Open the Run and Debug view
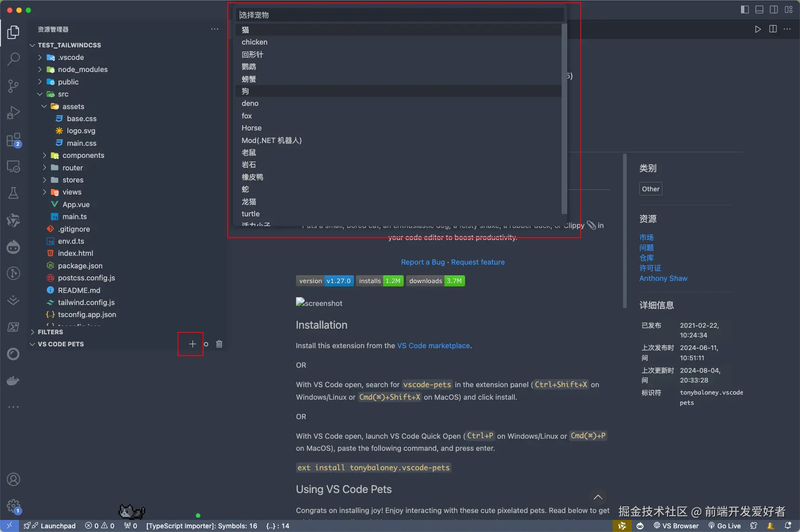 [13, 113]
